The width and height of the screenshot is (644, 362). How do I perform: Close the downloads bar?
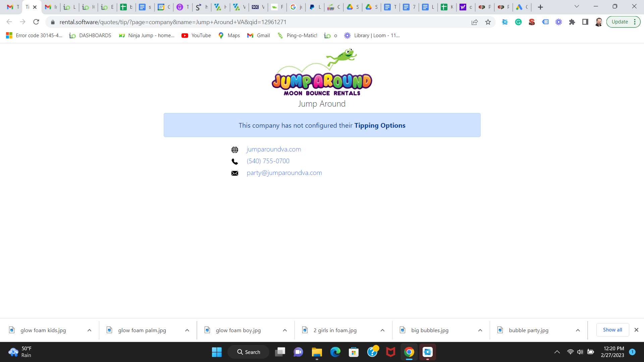(x=636, y=330)
